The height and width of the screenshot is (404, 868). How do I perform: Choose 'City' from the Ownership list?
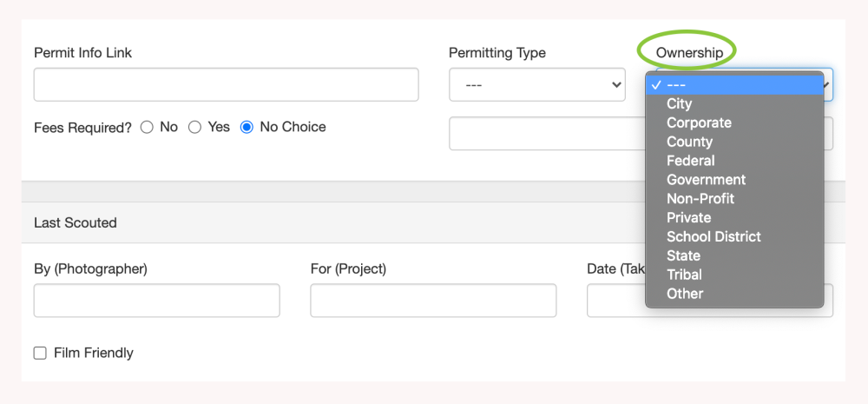[x=679, y=103]
